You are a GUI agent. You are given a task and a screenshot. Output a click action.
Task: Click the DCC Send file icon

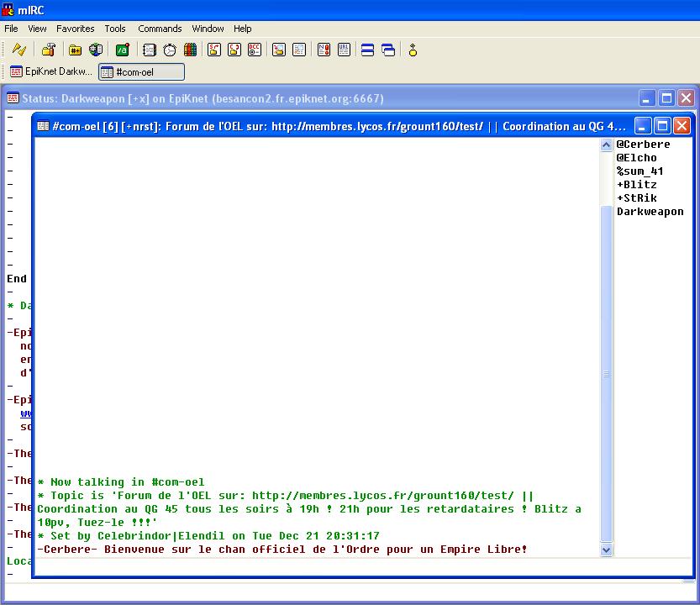pos(214,50)
